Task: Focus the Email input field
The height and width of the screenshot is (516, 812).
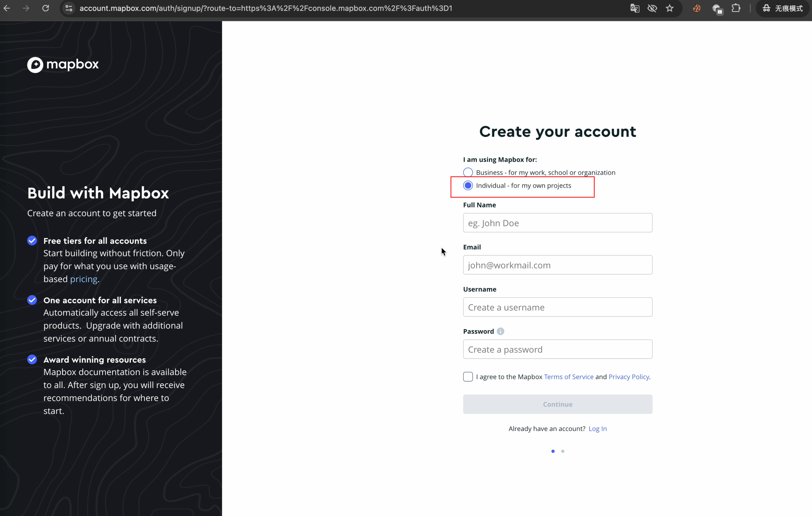Action: (557, 265)
